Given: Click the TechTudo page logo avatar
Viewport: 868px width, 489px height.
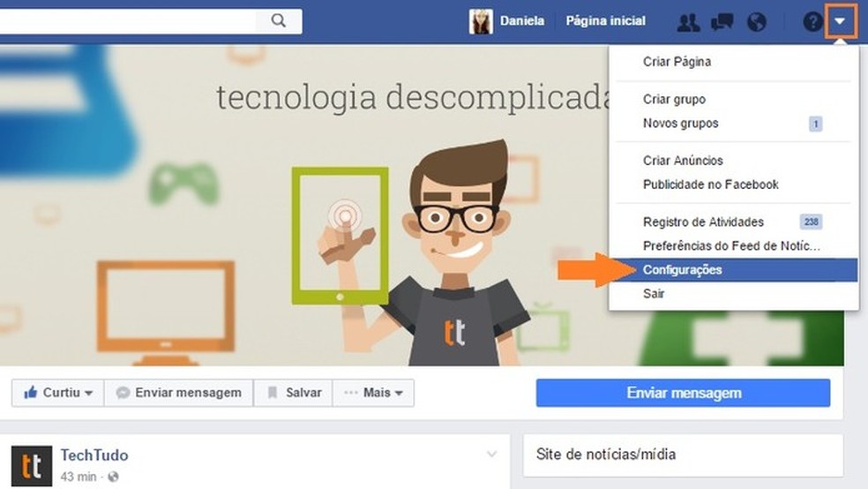Looking at the screenshot, I should [32, 466].
